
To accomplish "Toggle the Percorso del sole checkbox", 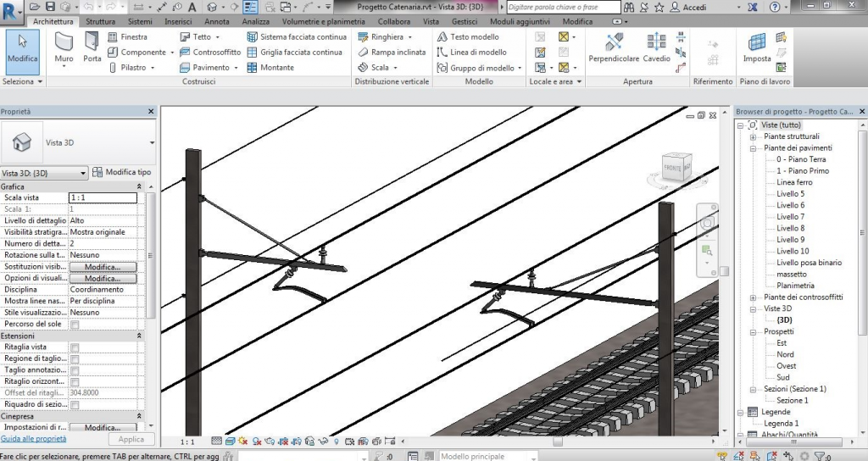I will tap(75, 325).
